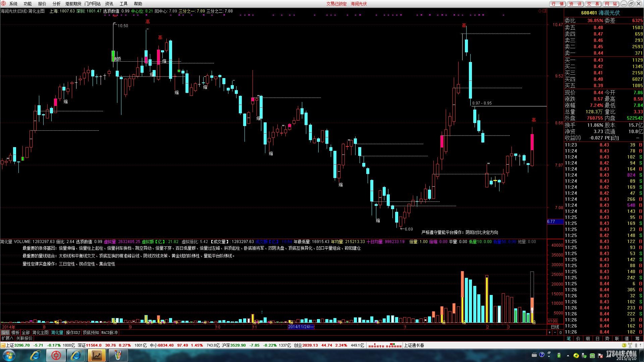Click the square panel icon above price axis
The image size is (644, 362).
(545, 11)
